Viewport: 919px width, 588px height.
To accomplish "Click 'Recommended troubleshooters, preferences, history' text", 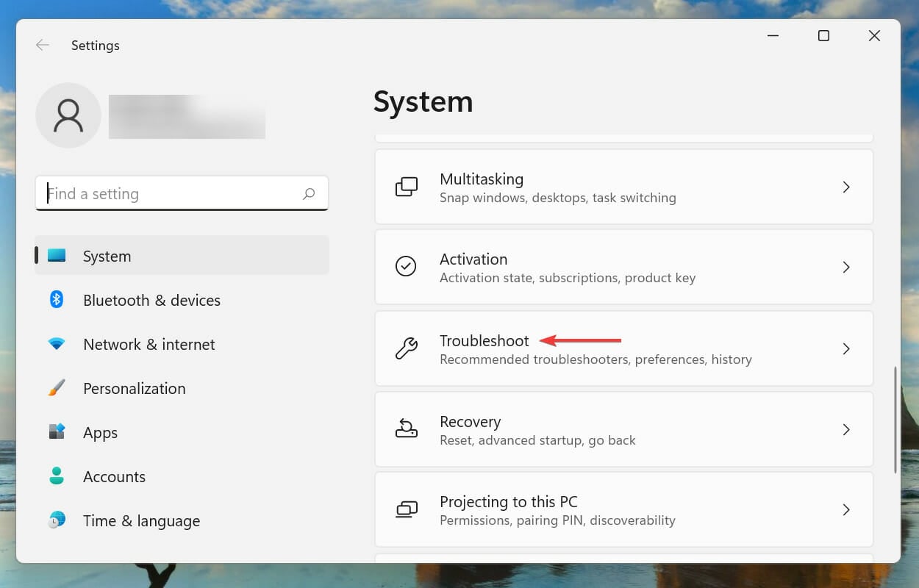I will pos(596,359).
